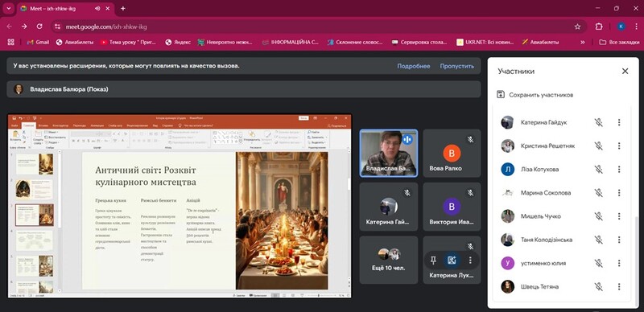
Task: Open three-dot menu for Кристина Решетняк
Action: click(x=619, y=146)
